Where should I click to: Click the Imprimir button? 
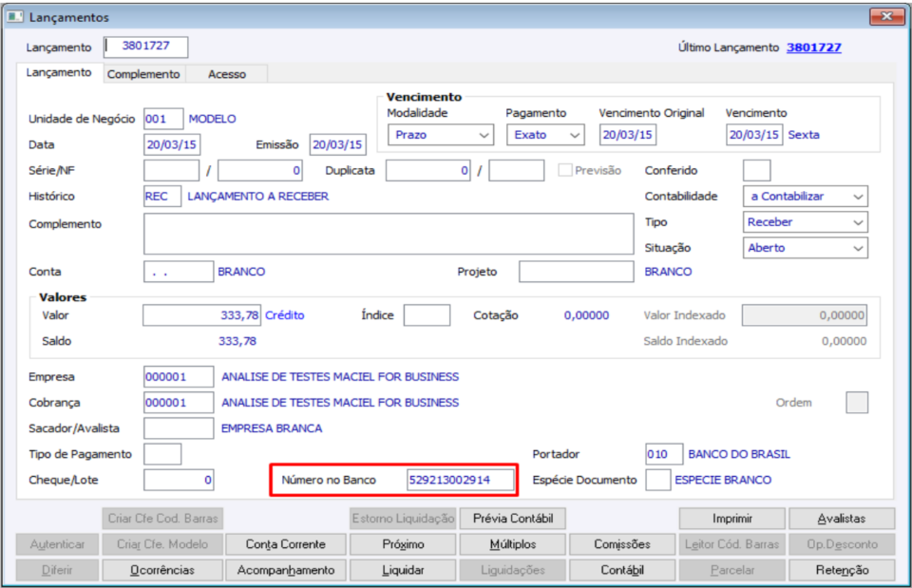tap(731, 519)
